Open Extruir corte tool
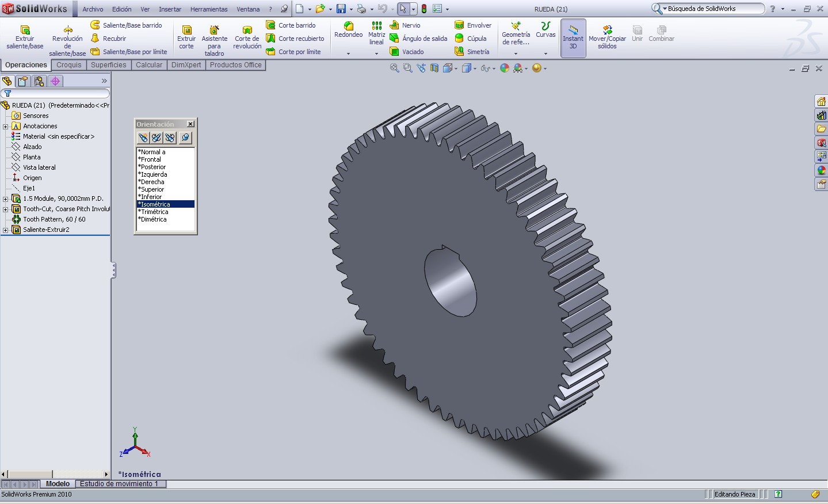828x504 pixels. point(186,37)
